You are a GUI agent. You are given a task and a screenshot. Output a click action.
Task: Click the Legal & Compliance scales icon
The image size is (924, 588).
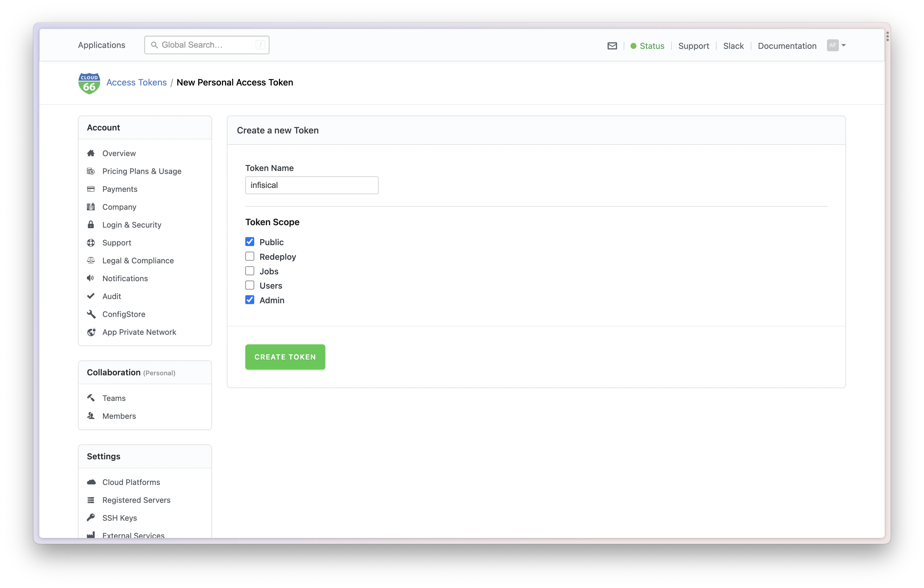point(91,260)
